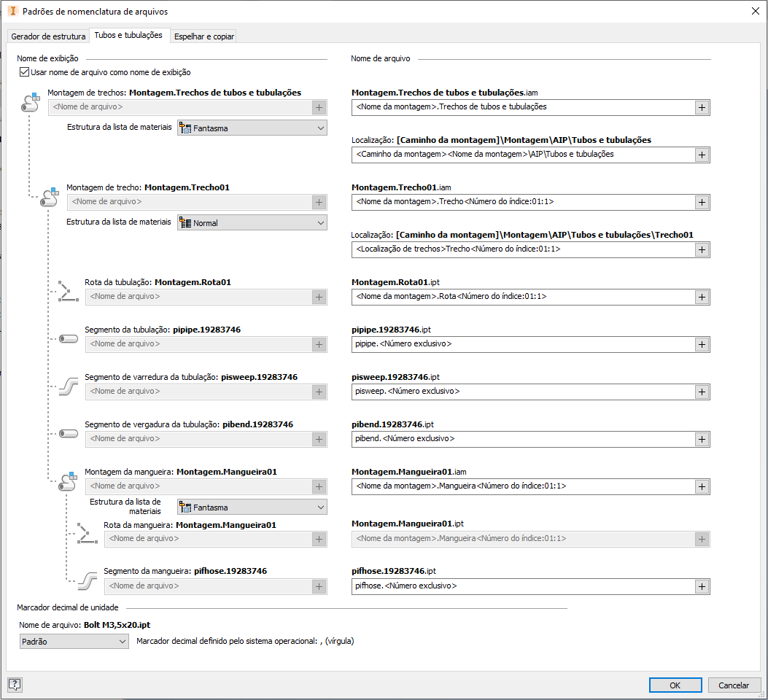Open Fantasma dropdown under Montagem da mangueira
This screenshot has width=768, height=700.
(x=252, y=507)
